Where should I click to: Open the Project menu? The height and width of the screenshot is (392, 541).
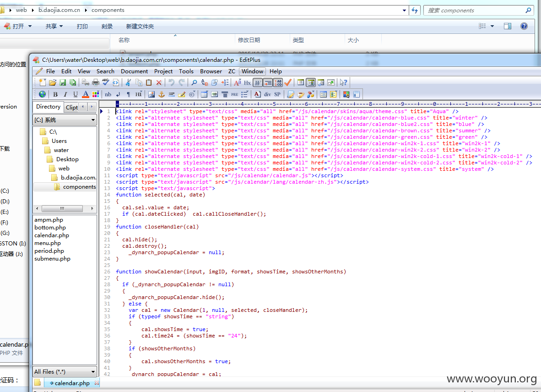163,71
